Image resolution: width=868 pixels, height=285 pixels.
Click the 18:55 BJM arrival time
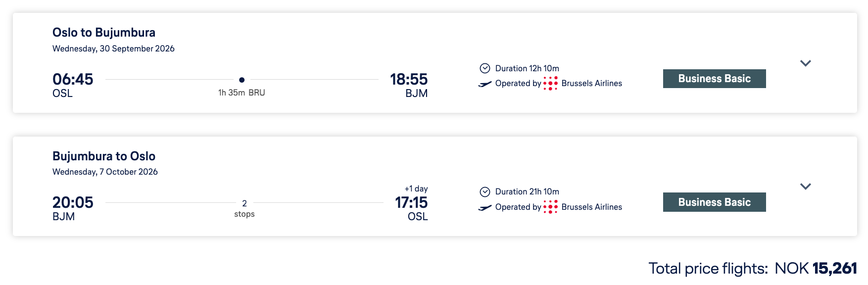[409, 80]
